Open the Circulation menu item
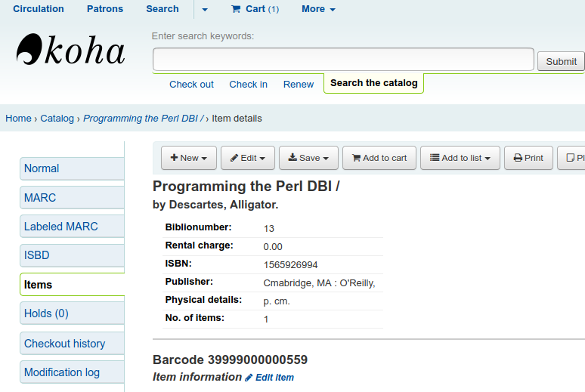 [39, 9]
